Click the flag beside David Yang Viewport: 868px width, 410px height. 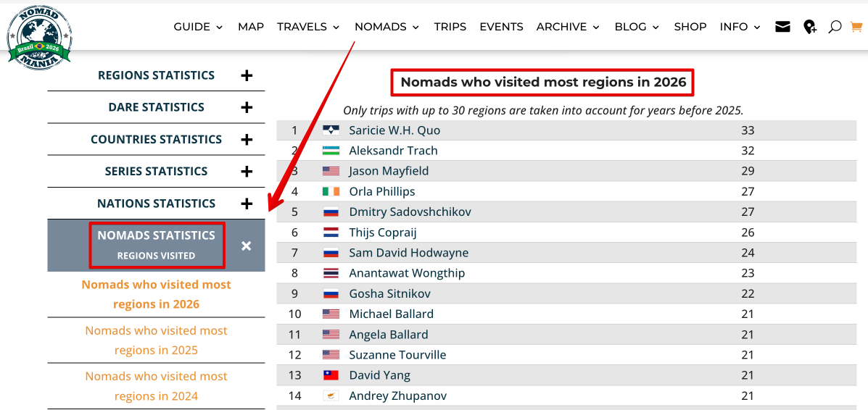[x=331, y=375]
